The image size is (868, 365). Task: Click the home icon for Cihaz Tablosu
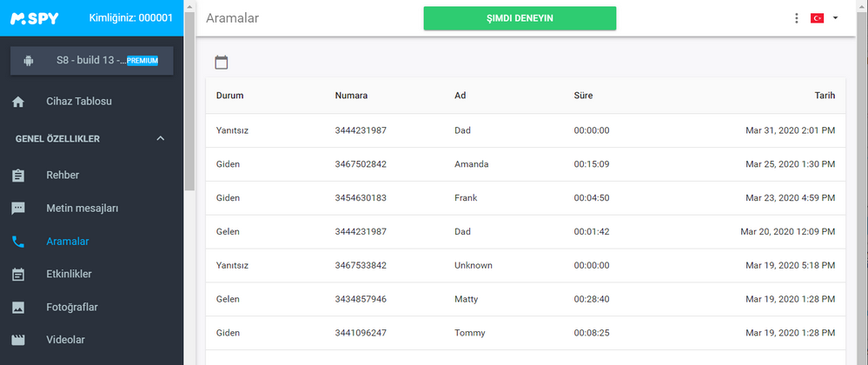point(18,102)
